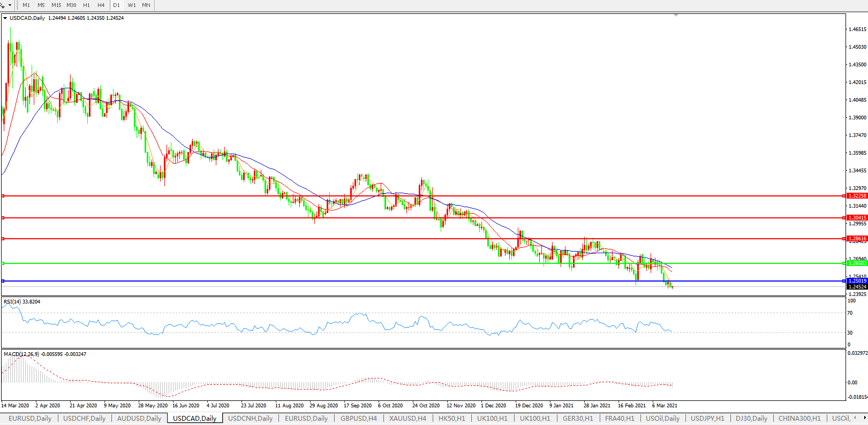868x425 pixels.
Task: Choose the M15 timeframe button
Action: point(56,5)
